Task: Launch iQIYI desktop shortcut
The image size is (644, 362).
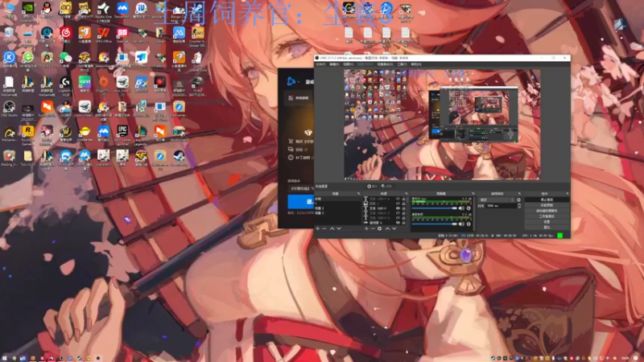Action: point(85,82)
